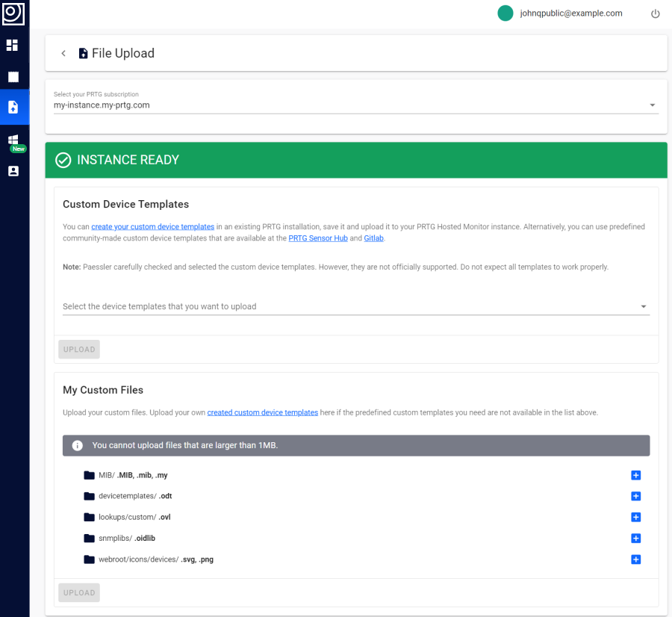The height and width of the screenshot is (617, 672).
Task: Click plus icon next to lookups/custom/
Action: pos(635,517)
